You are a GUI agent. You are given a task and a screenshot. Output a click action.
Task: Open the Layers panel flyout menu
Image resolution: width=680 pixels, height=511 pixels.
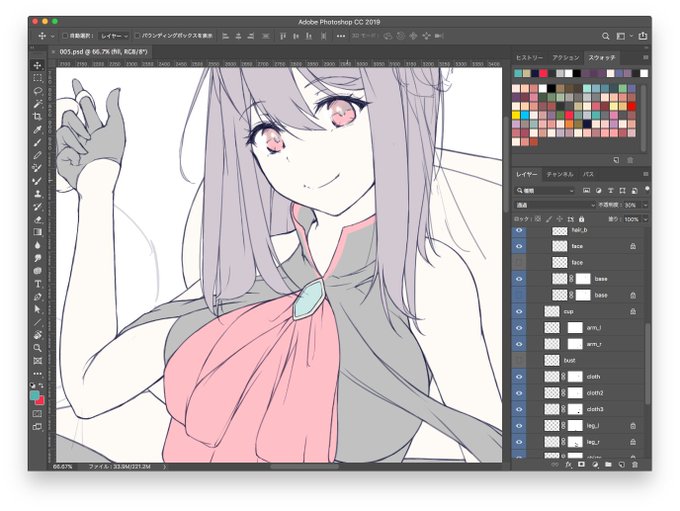[645, 174]
